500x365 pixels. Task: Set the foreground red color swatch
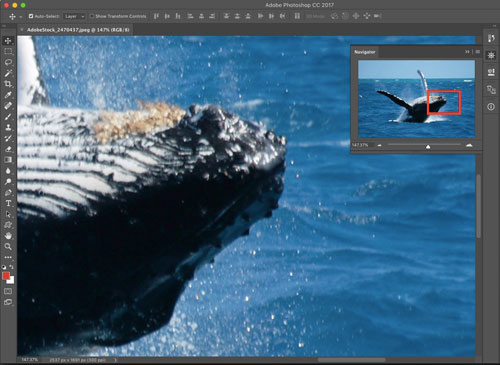[x=6, y=276]
